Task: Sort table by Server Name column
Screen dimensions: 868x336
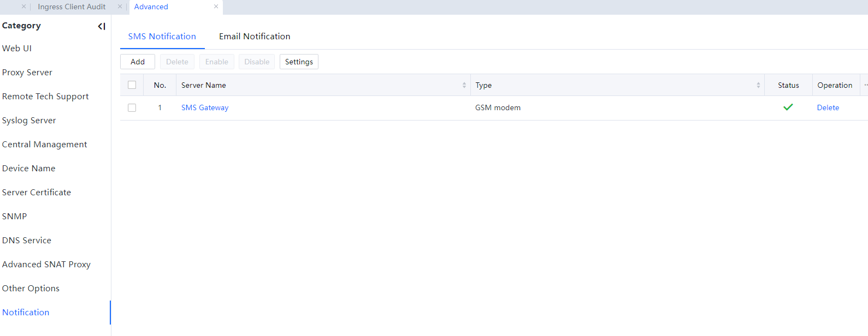Action: (464, 85)
